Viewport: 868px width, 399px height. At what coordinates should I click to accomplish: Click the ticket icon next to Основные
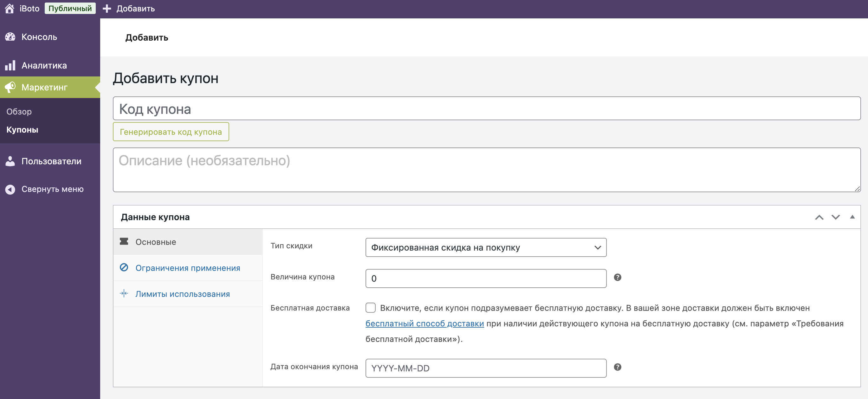[124, 242]
